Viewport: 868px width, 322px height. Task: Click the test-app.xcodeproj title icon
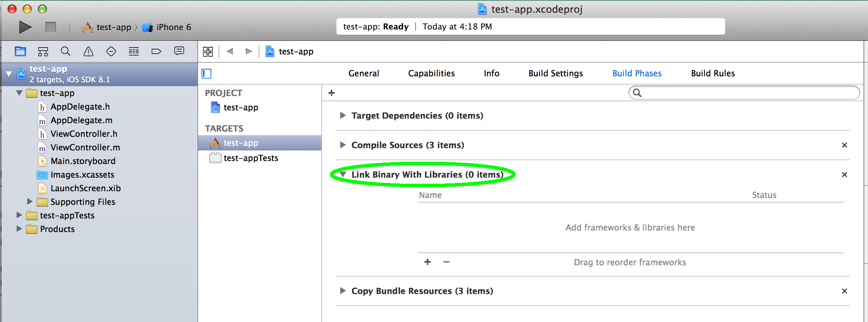pos(482,9)
